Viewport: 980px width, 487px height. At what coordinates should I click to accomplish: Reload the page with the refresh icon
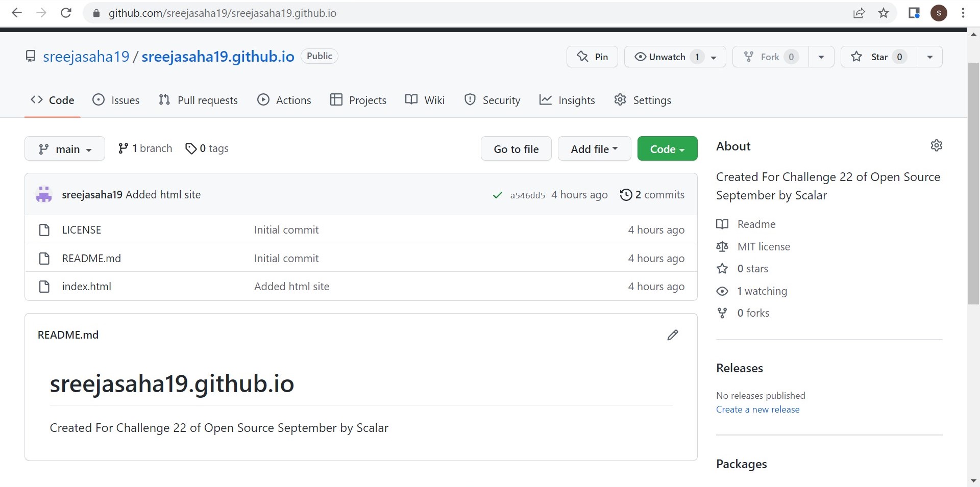point(66,13)
